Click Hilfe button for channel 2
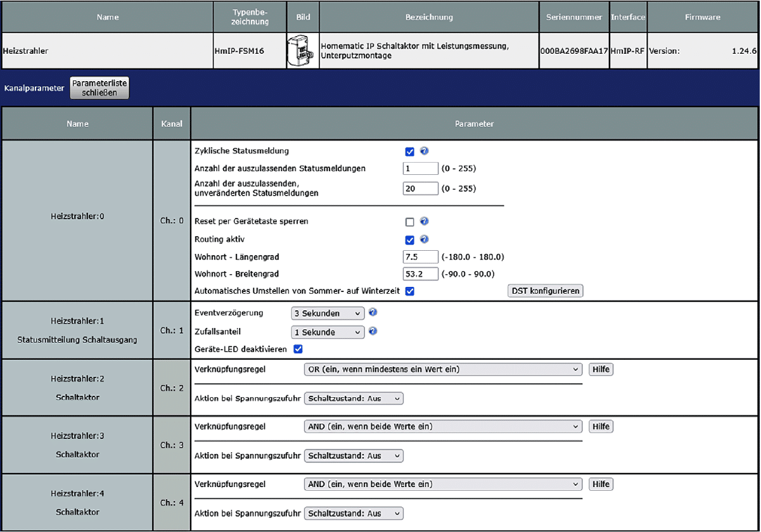761x532 pixels. (x=601, y=369)
